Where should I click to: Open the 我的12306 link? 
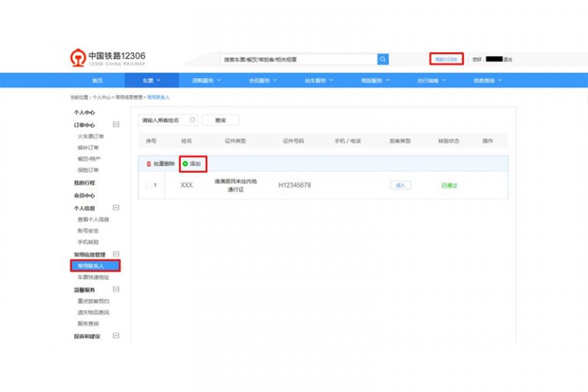[x=446, y=59]
